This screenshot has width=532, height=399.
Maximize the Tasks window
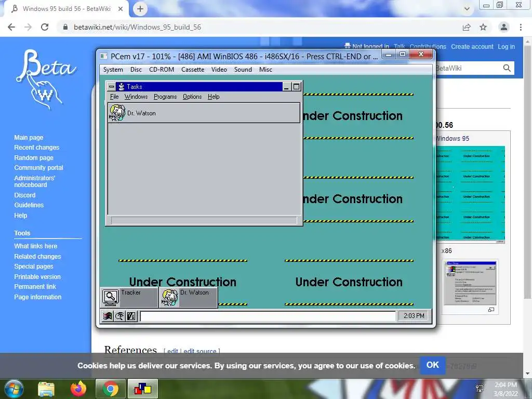[296, 87]
